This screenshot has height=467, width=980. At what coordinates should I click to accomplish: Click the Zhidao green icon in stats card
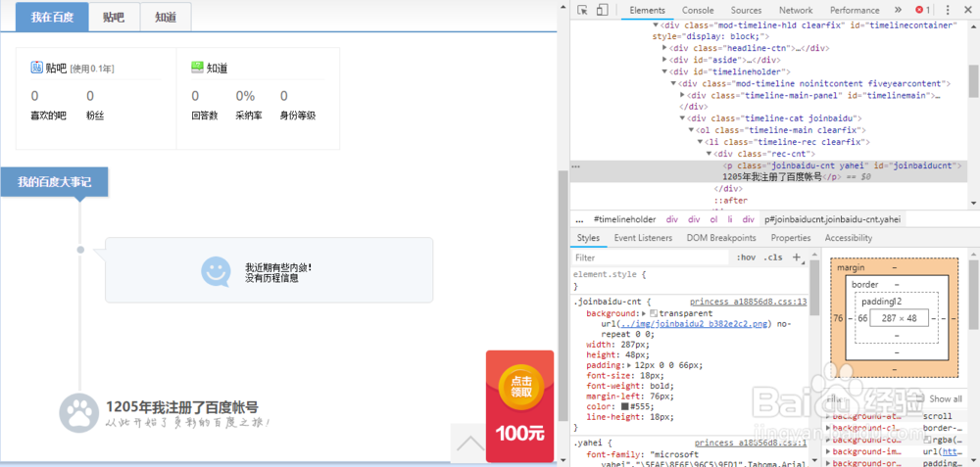[198, 68]
